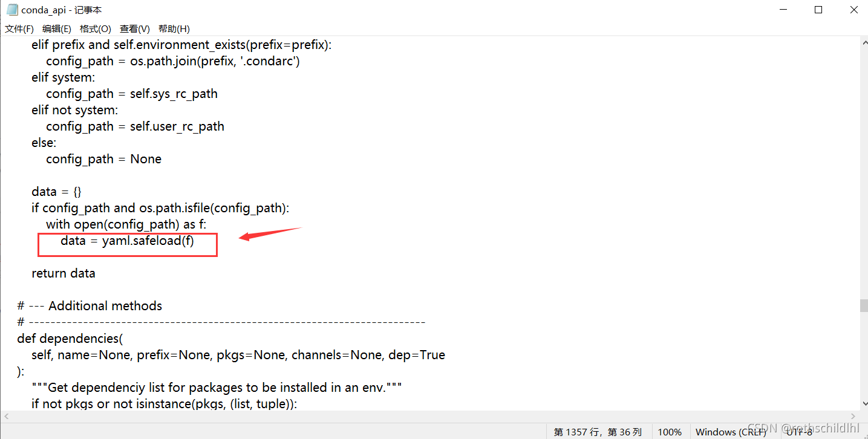Screen dimensions: 868x439
Task: Open the 文件(F) menu
Action: pyautogui.click(x=19, y=28)
